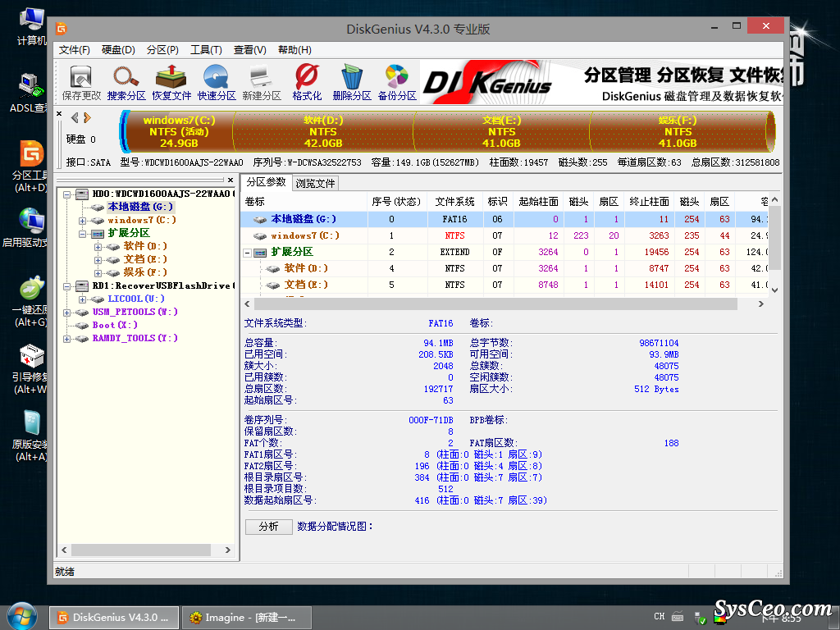Open the 原版安装 (Alt+A) desktop icon
Screen dimensions: 840x630
click(30, 436)
